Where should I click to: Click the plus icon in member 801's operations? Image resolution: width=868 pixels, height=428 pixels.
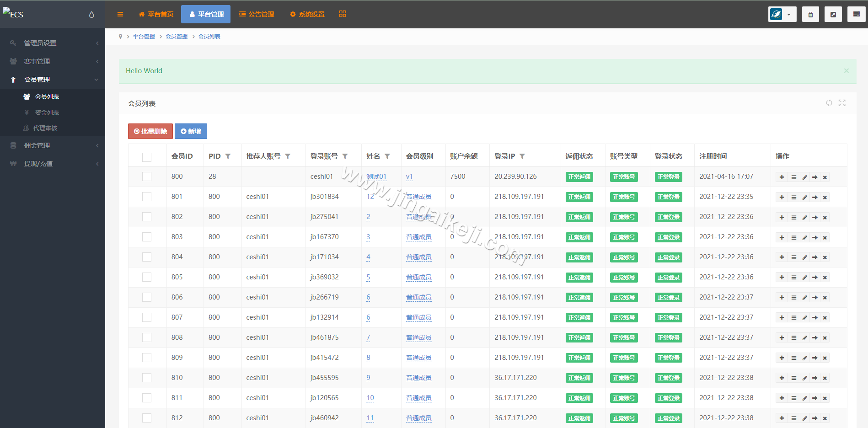coord(782,197)
